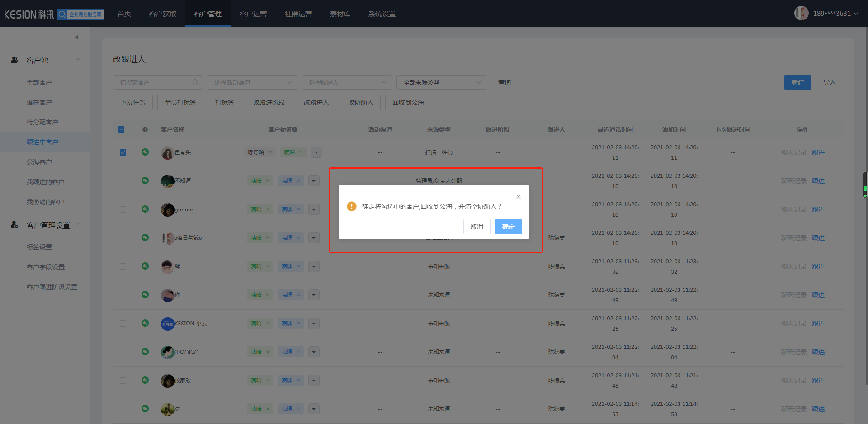This screenshot has width=868, height=424.
Task: Open the 全部来源类型 dropdown
Action: point(441,82)
